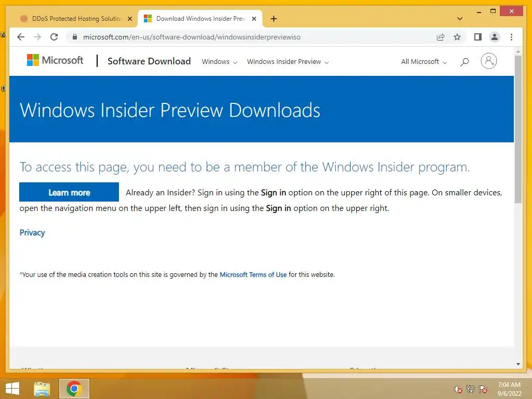Screen dimensions: 532x399
Task: Open the Chrome side panel icon
Action: coord(478,37)
